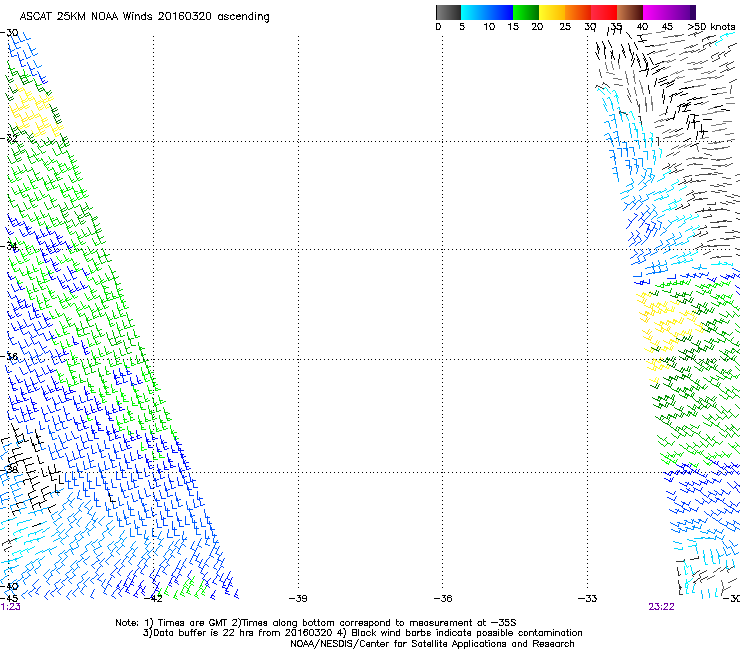Click the '-36' longitude label on bottom axis

click(x=443, y=599)
